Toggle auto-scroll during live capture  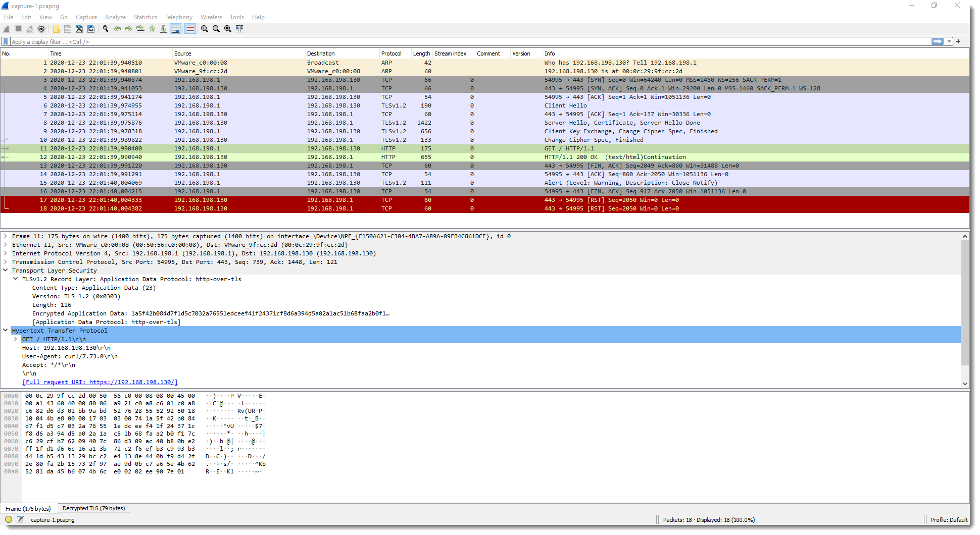click(175, 29)
